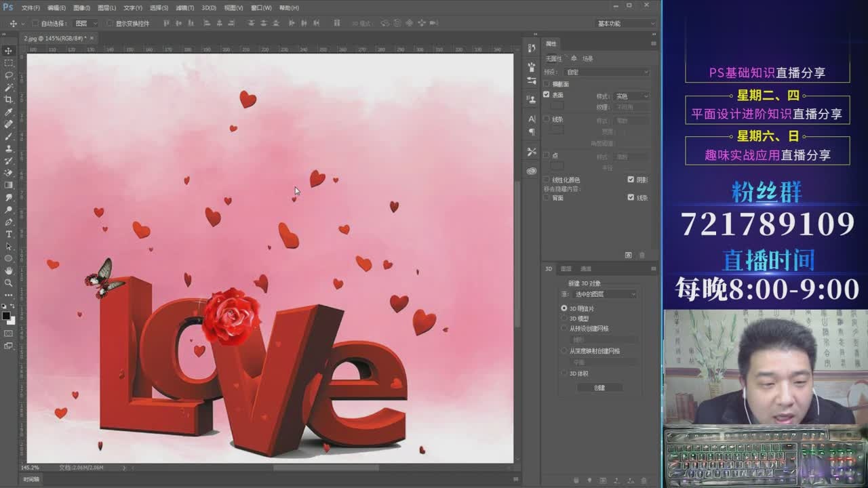The height and width of the screenshot is (488, 868).
Task: Click the horizontal canvas scrollbar
Action: 325,467
